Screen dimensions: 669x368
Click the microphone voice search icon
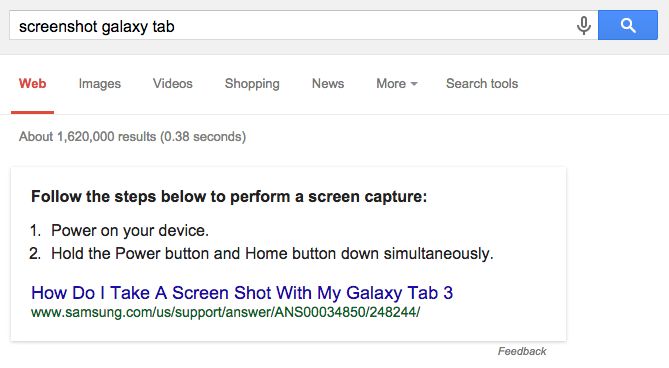(584, 26)
